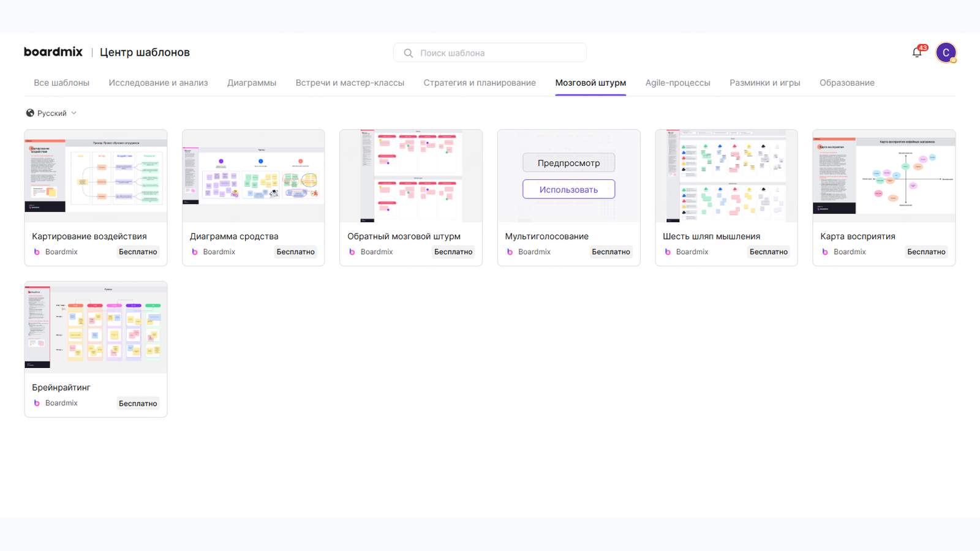The image size is (980, 551).
Task: Open Картирование воздействия template thumbnail
Action: [96, 176]
